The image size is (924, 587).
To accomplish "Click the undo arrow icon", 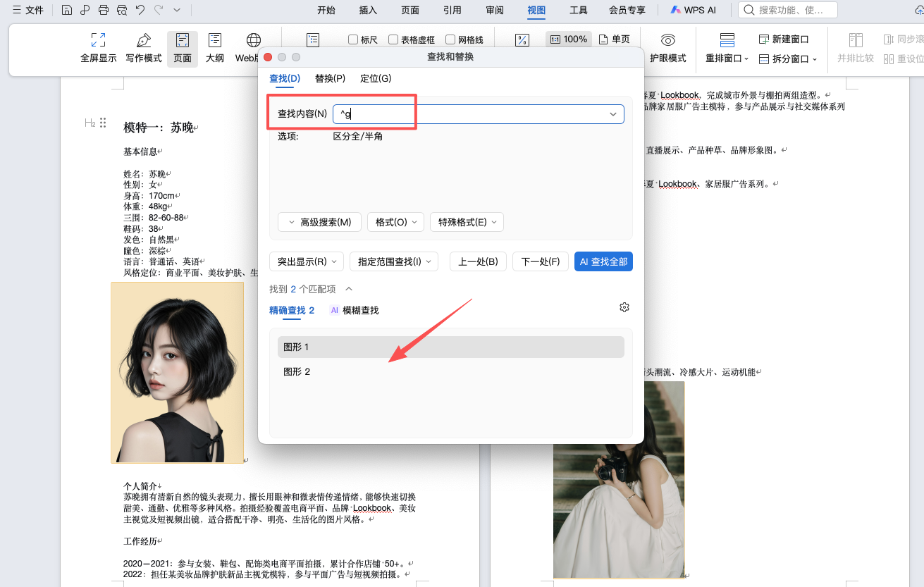I will pos(140,10).
